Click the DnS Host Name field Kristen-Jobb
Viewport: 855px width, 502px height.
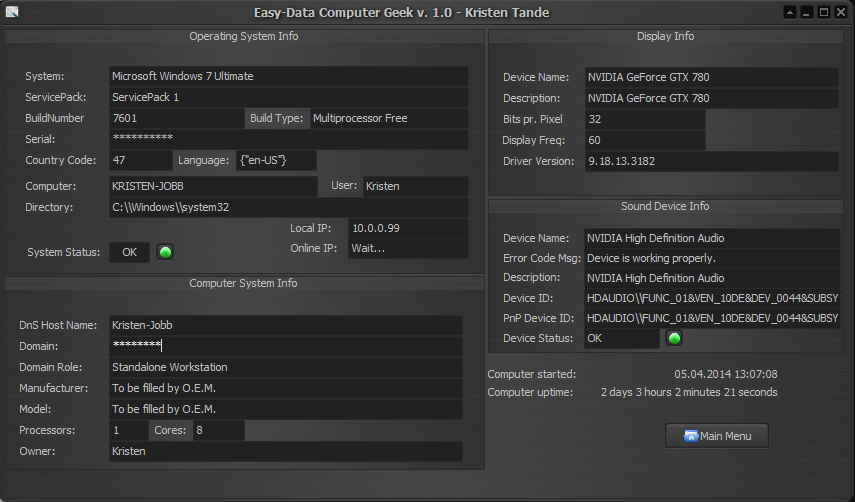coord(286,325)
